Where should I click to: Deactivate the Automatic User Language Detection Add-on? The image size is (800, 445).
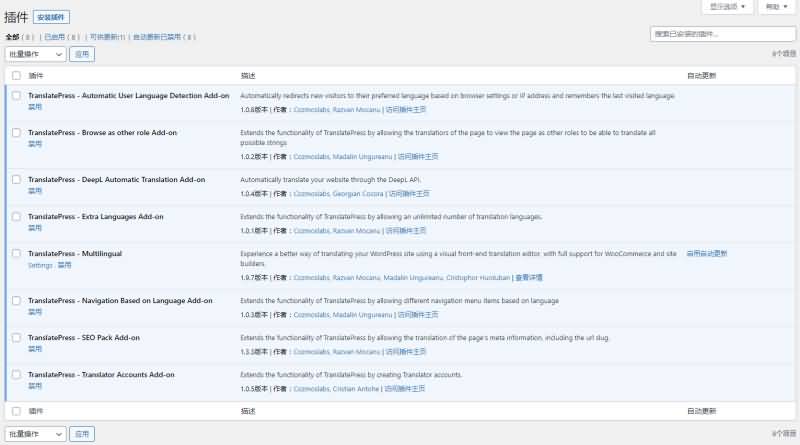35,107
